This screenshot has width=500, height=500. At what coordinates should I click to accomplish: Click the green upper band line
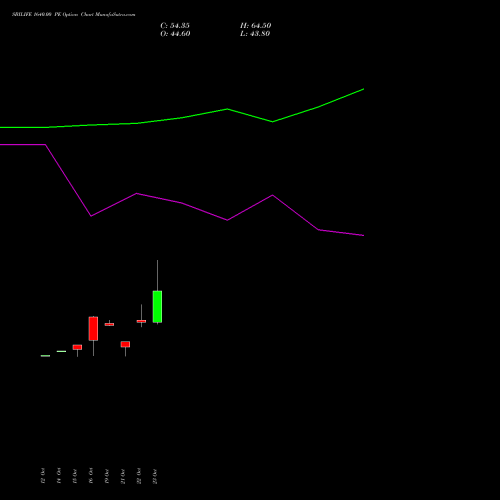(182, 117)
